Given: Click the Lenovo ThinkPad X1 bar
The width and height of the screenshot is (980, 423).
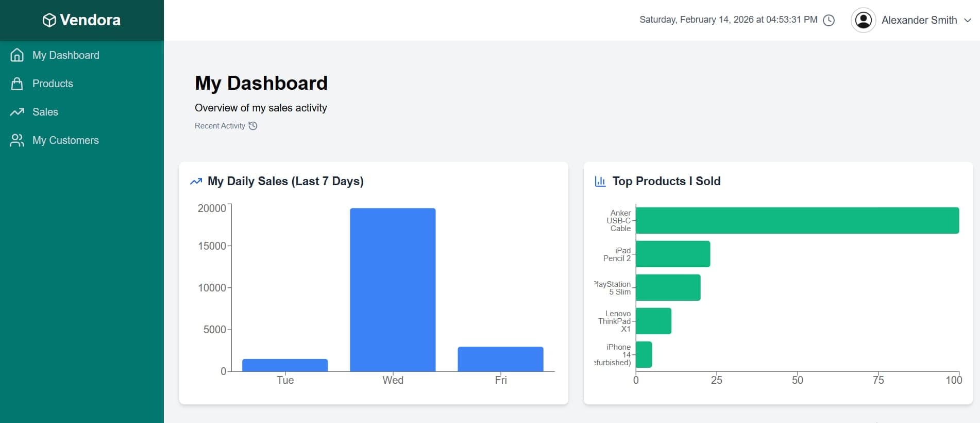Looking at the screenshot, I should click(x=654, y=321).
